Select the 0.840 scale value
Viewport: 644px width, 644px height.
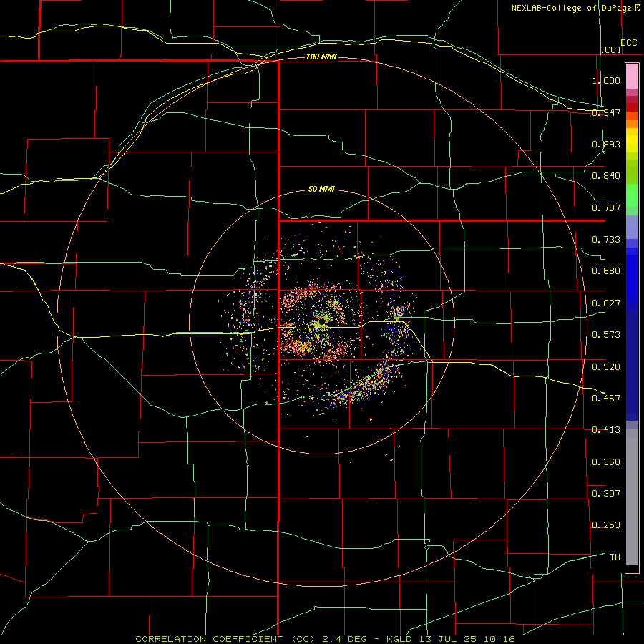[606, 176]
